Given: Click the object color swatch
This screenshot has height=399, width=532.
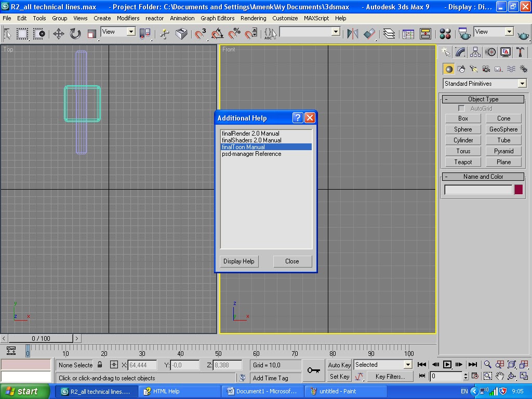Looking at the screenshot, I should 518,189.
